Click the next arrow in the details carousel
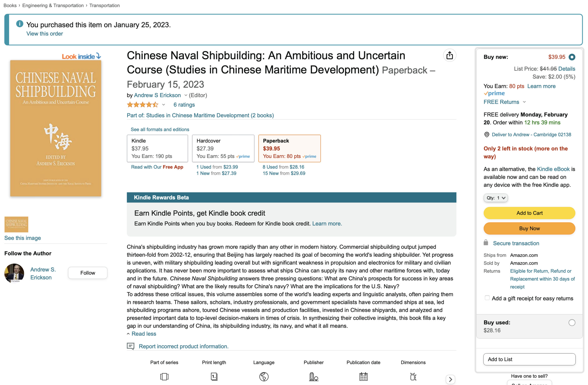588x385 pixels. [450, 379]
